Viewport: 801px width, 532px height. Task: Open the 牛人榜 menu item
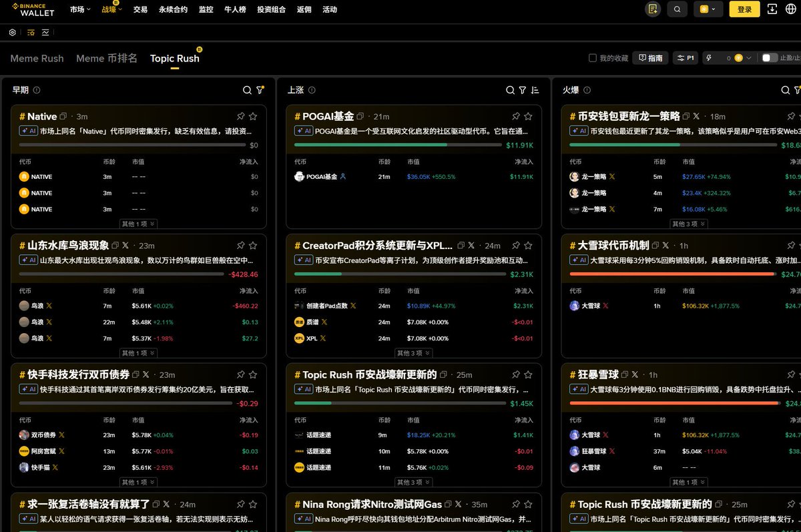[x=235, y=9]
